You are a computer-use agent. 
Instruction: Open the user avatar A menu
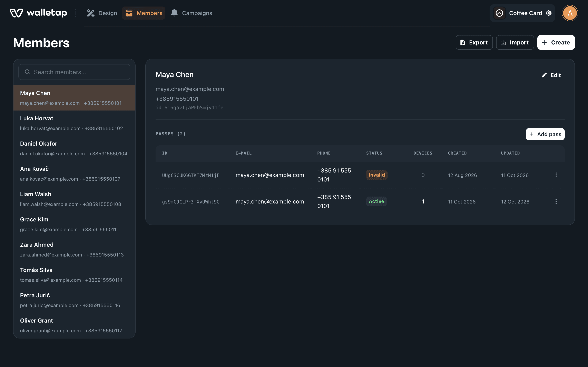click(570, 13)
